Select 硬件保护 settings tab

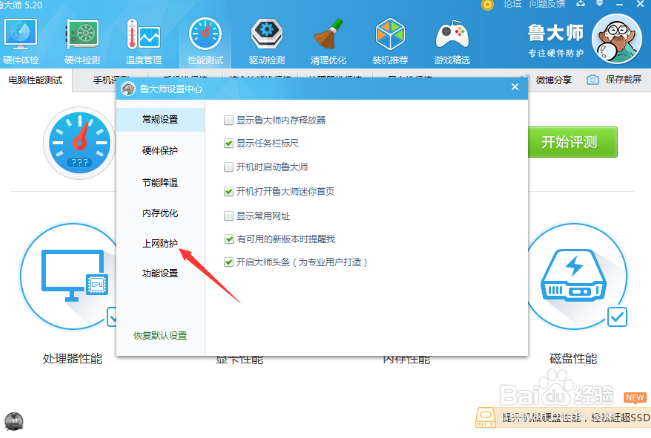pyautogui.click(x=160, y=151)
